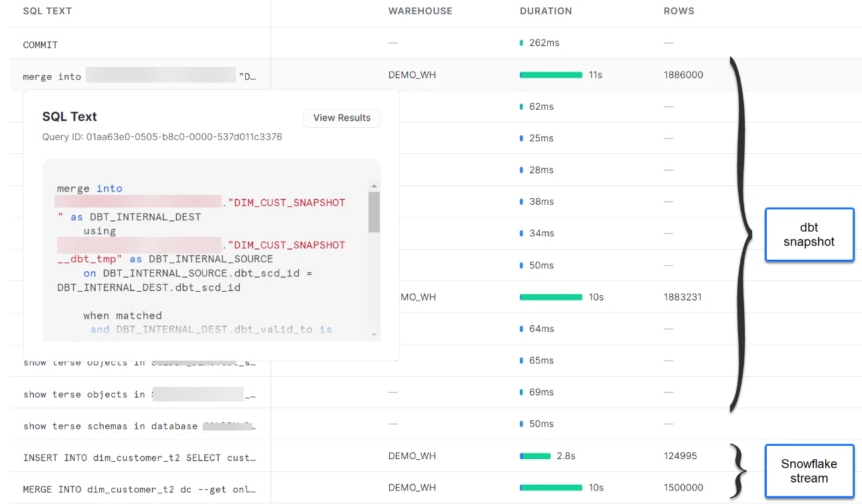Sort by the WAREHOUSE column header

420,11
